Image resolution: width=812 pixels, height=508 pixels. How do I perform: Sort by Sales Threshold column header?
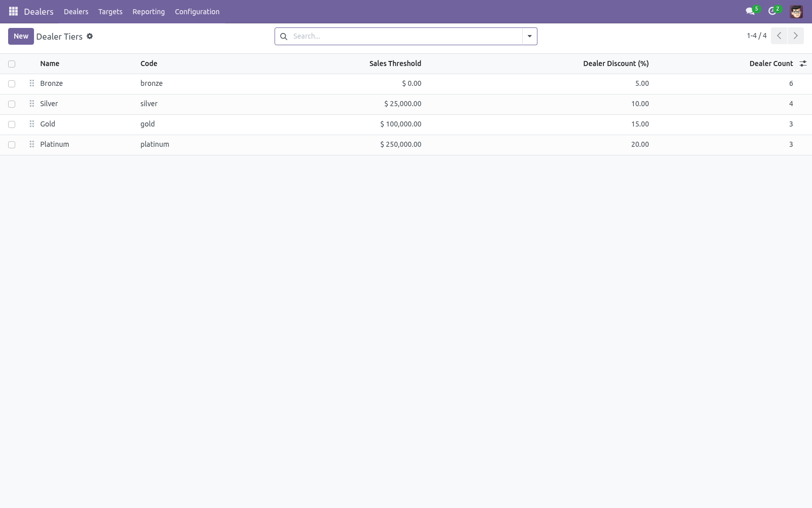point(395,63)
